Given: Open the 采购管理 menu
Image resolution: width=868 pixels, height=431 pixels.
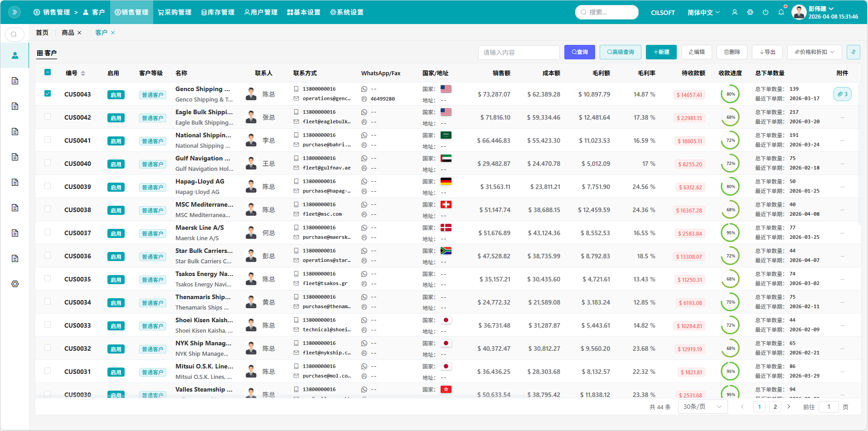Looking at the screenshot, I should click(x=175, y=12).
